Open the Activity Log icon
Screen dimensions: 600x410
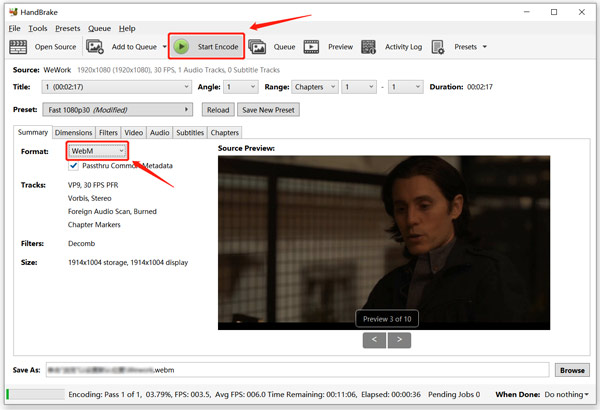click(x=368, y=47)
